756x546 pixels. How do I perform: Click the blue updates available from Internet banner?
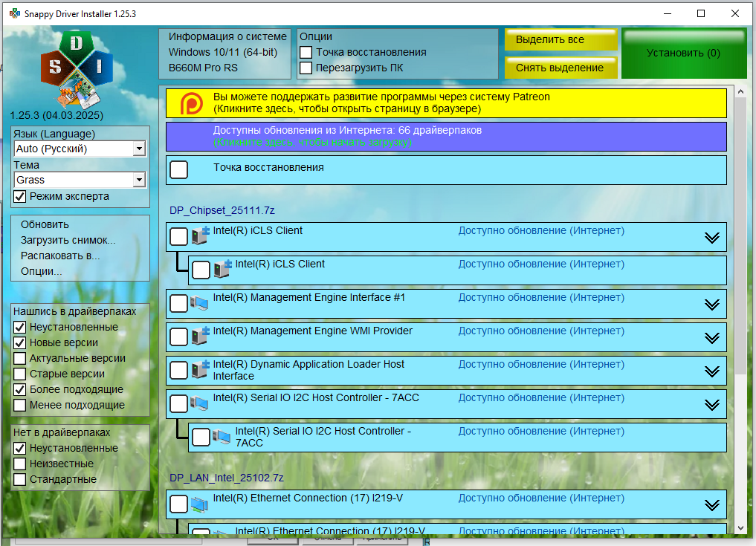point(445,136)
